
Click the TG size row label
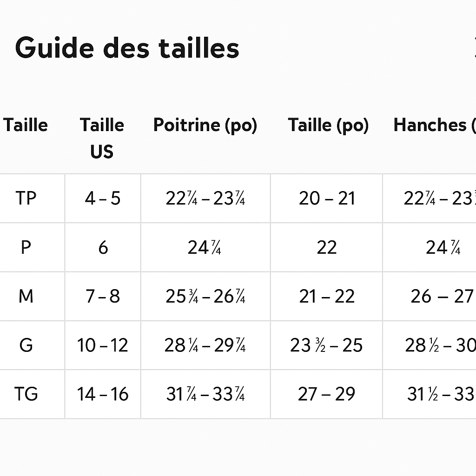26,394
